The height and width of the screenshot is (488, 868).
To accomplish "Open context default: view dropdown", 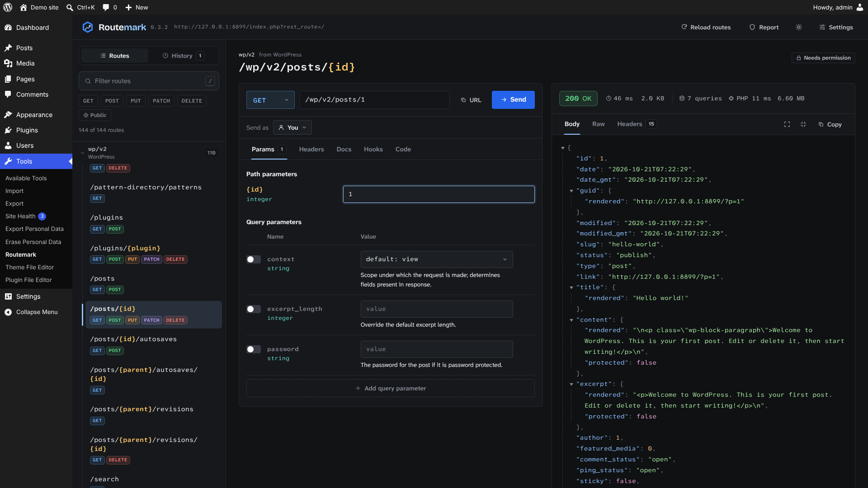I will click(437, 259).
